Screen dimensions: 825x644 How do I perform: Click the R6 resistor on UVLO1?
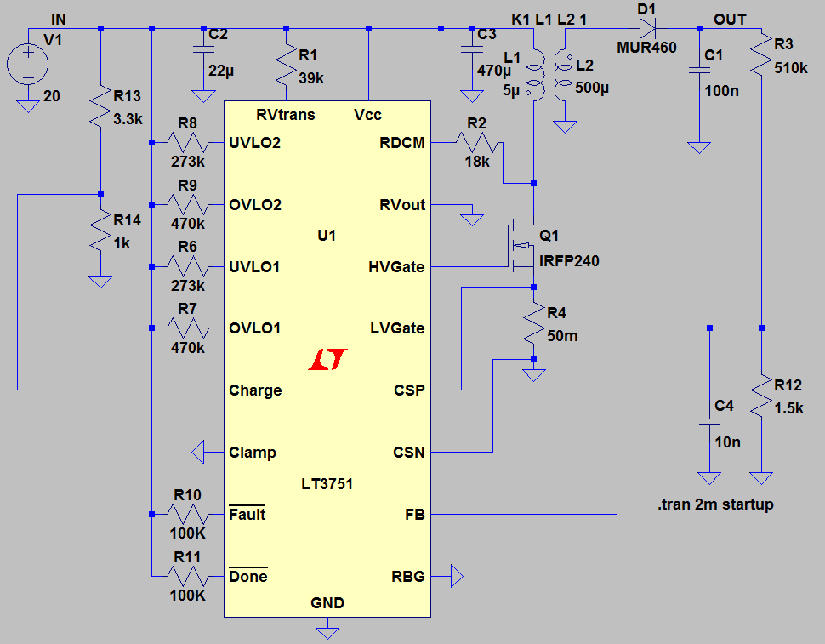click(x=188, y=267)
